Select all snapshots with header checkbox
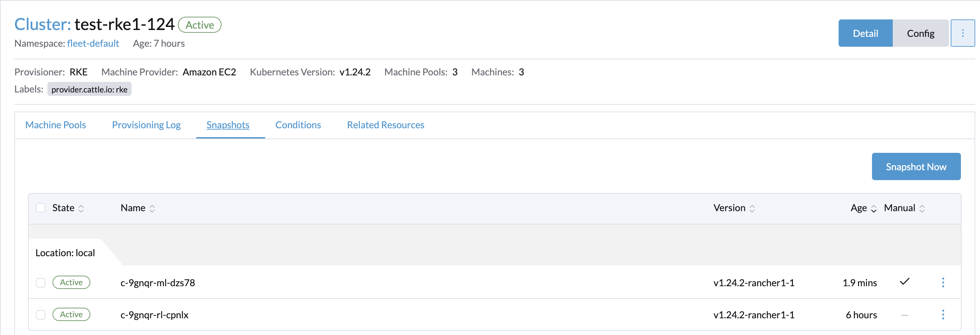The image size is (980, 335). click(41, 208)
